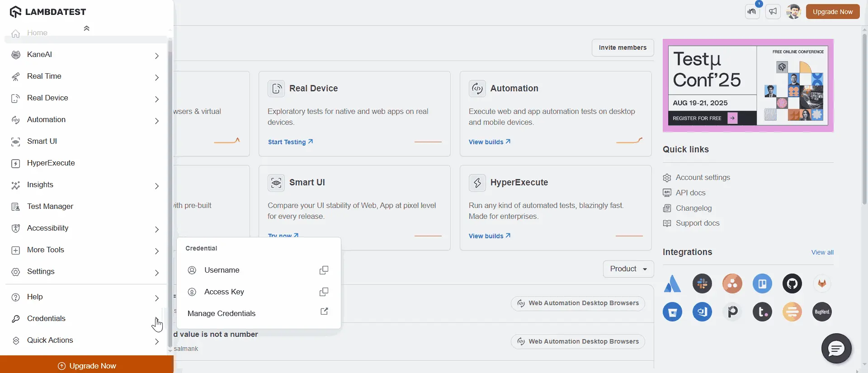The width and height of the screenshot is (868, 373).
Task: Expand the KaneAI submenu arrow
Action: pyautogui.click(x=157, y=56)
